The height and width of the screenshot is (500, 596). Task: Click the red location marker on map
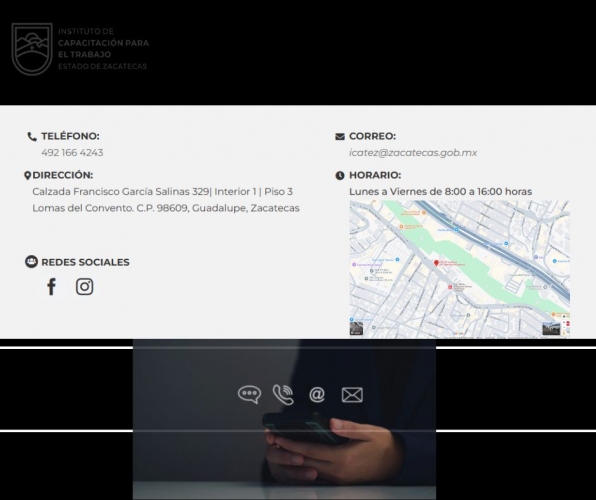coord(436,263)
